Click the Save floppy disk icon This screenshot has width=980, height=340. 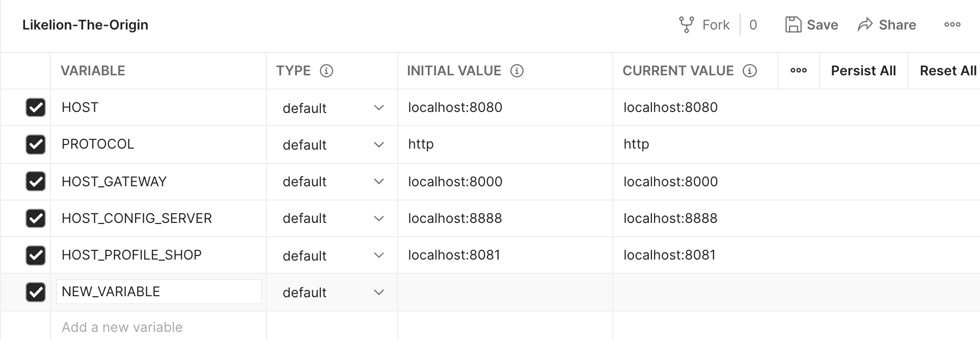[793, 24]
